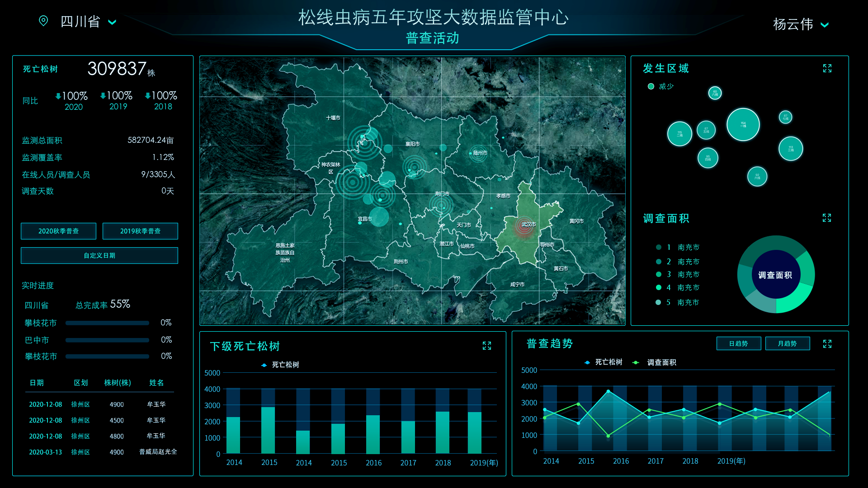Maximize the 普查趋势 chart panel

pyautogui.click(x=827, y=344)
